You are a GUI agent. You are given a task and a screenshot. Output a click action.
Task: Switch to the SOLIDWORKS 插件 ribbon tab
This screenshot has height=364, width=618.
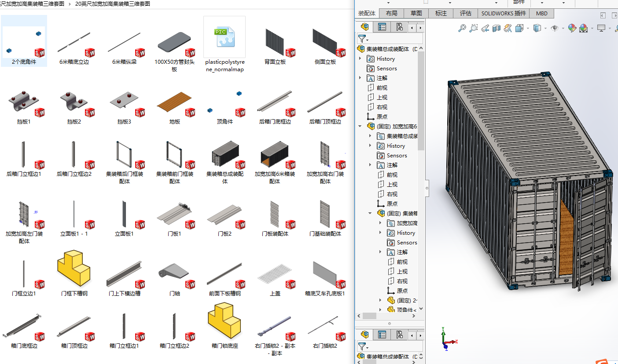[504, 13]
